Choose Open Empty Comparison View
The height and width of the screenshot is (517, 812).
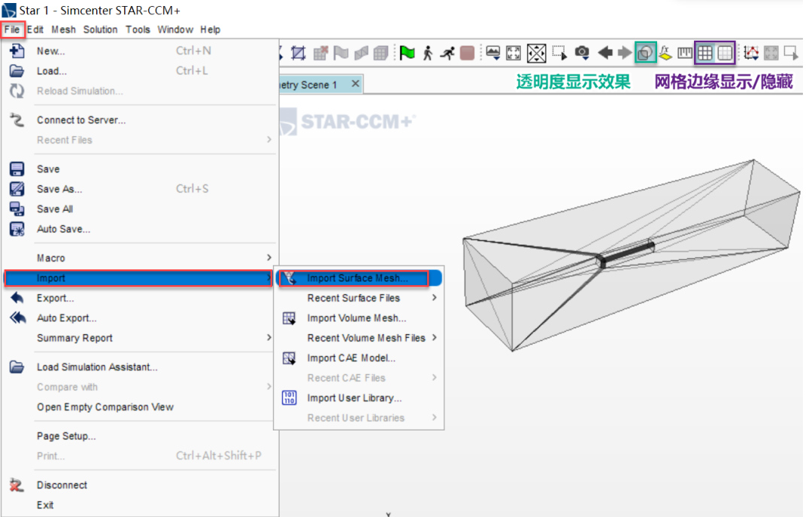click(x=140, y=407)
